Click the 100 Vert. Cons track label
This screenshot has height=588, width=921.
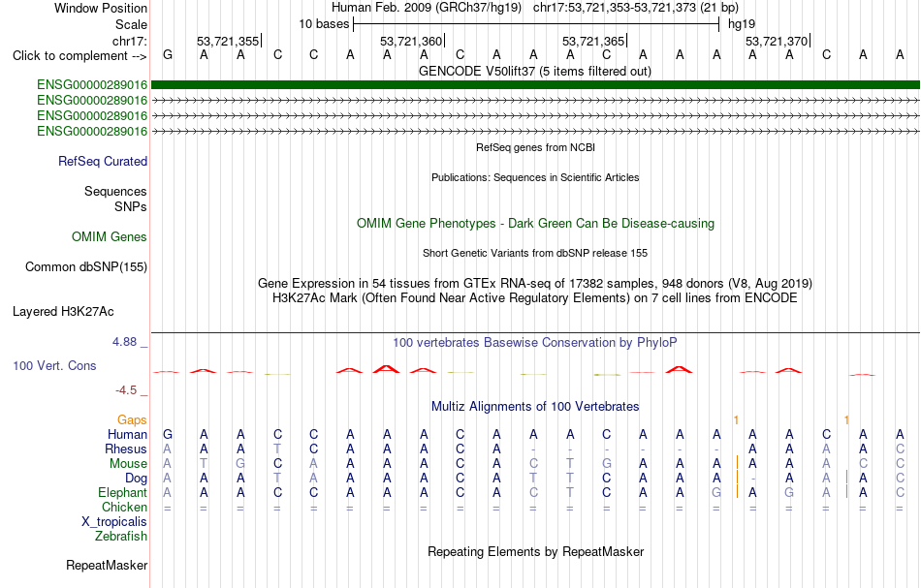(x=54, y=365)
